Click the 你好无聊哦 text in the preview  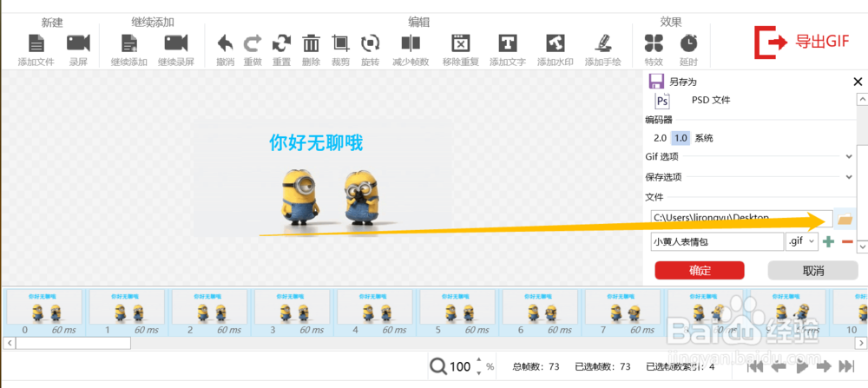tap(316, 143)
